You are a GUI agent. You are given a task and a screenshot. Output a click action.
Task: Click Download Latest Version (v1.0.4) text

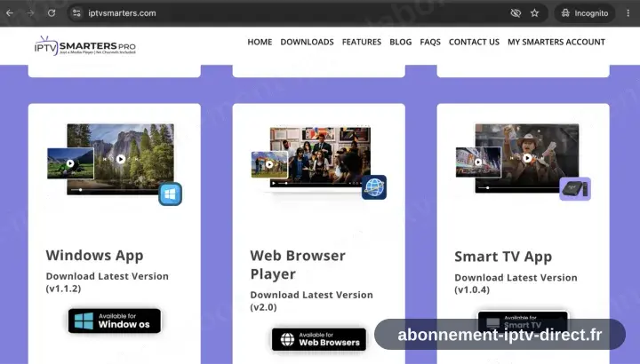(516, 283)
